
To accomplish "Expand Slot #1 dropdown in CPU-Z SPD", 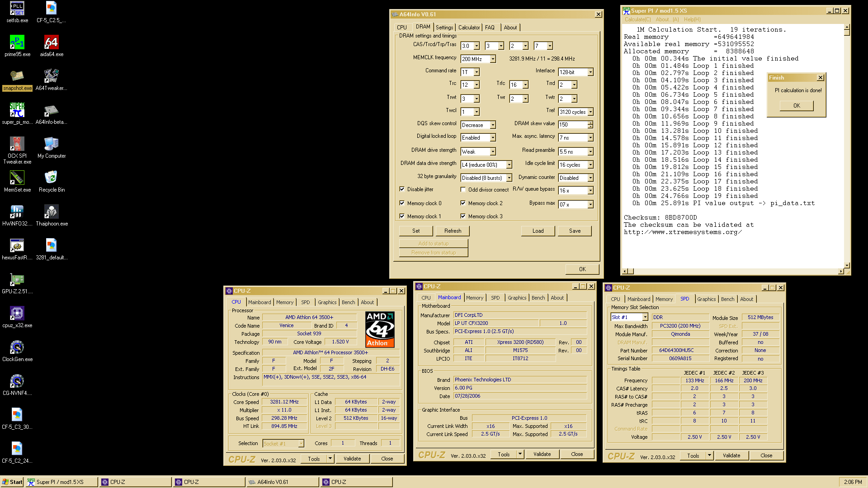I will 645,317.
